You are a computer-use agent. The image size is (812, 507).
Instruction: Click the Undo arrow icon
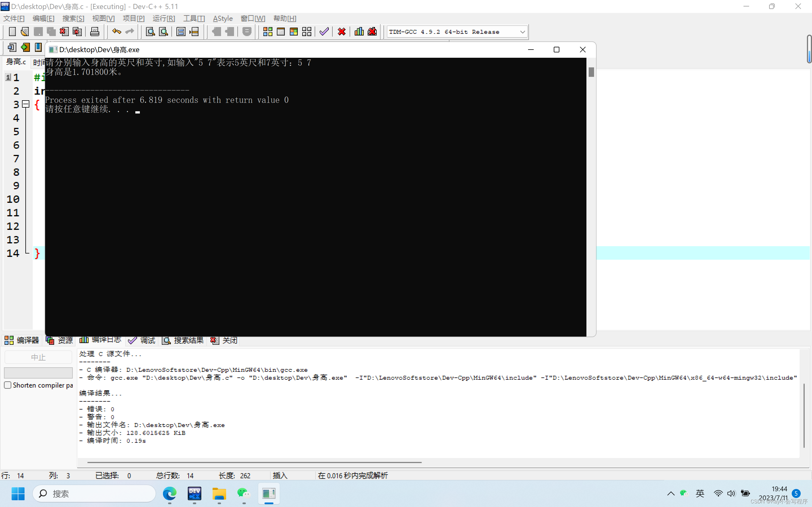pyautogui.click(x=116, y=32)
